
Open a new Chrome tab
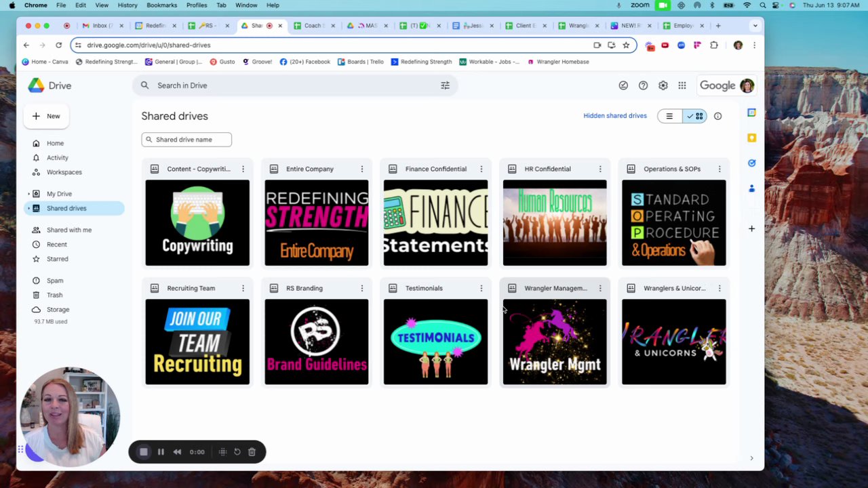(x=718, y=26)
